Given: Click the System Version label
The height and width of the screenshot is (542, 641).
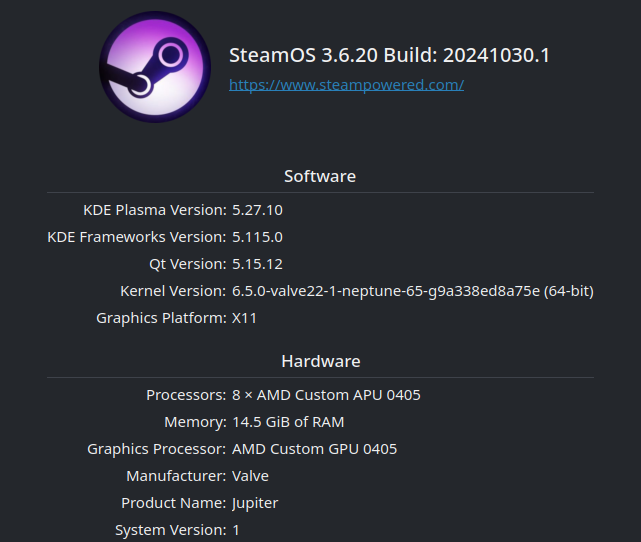Looking at the screenshot, I should click(171, 530).
